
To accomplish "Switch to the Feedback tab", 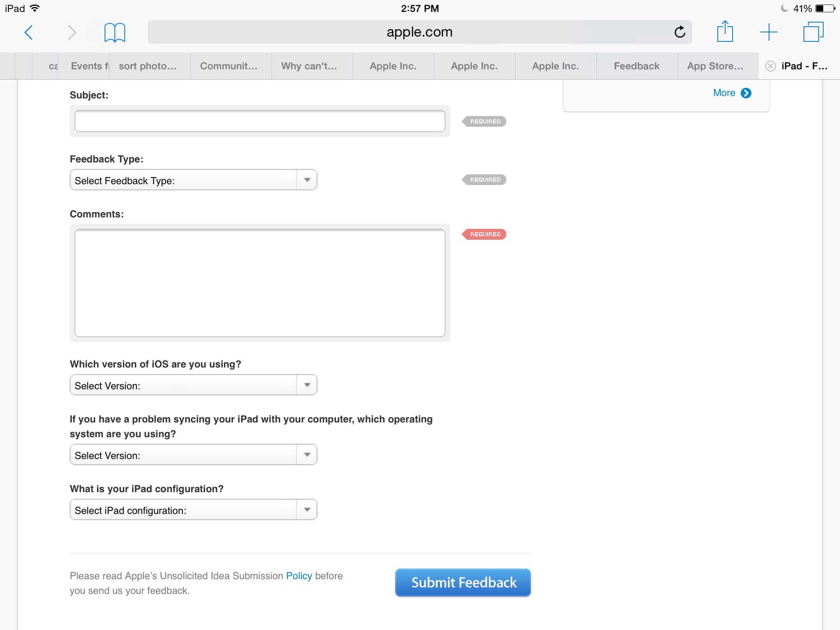I will [x=637, y=66].
